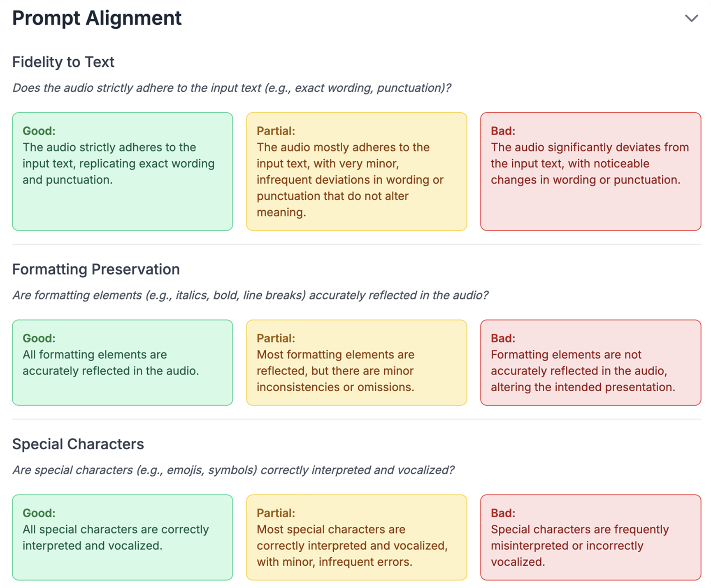
Task: Collapse the Prompt Alignment section chevron
Action: (x=691, y=18)
